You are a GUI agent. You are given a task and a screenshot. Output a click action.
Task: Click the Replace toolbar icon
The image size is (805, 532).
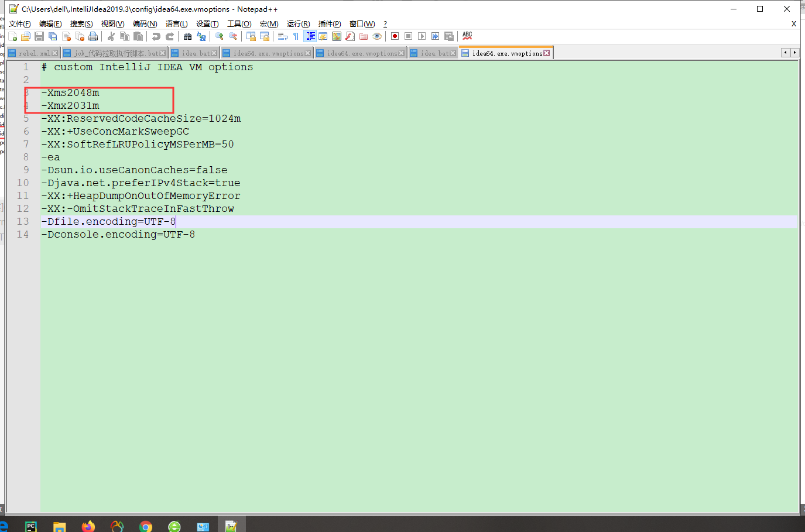(201, 36)
